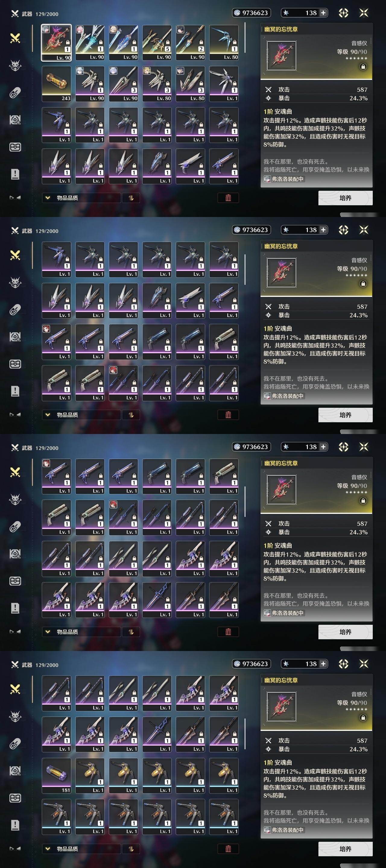The image size is (386, 868).
Task: Select the yellow gauntlet next to the 181 tube
Action: (90, 776)
